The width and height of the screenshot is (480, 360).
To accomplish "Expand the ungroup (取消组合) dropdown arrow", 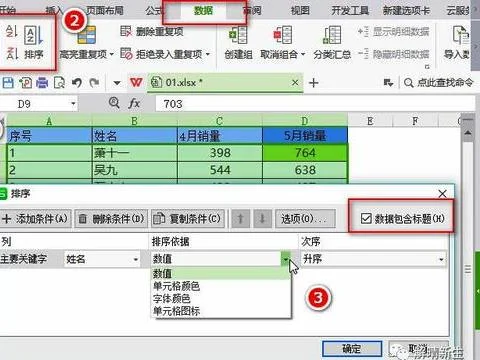I will pos(303,54).
